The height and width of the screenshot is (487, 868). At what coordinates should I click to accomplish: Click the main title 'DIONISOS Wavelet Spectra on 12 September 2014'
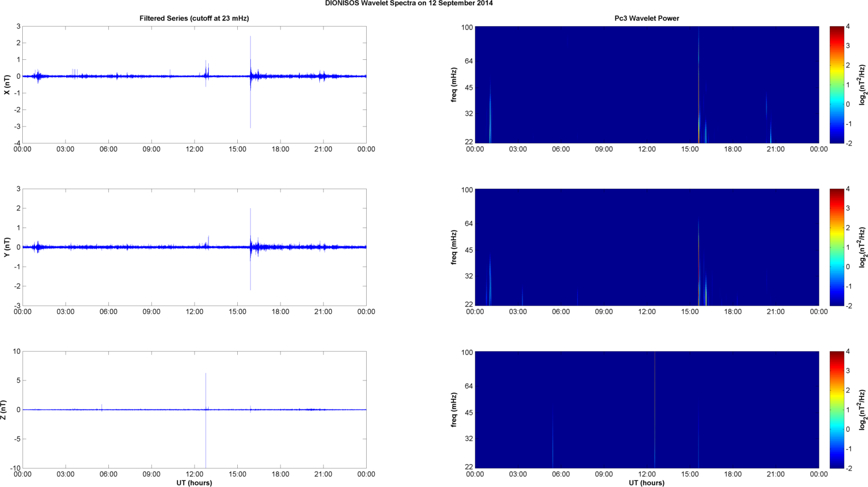[409, 3]
